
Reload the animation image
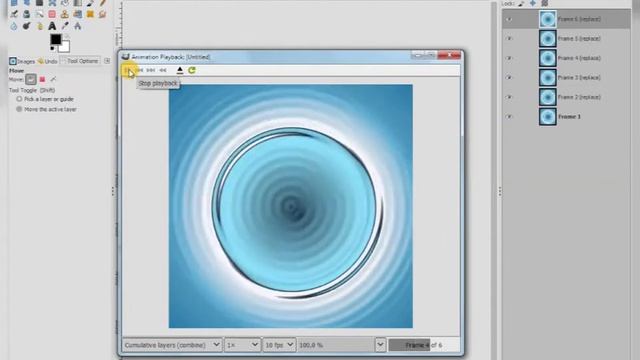tap(191, 70)
